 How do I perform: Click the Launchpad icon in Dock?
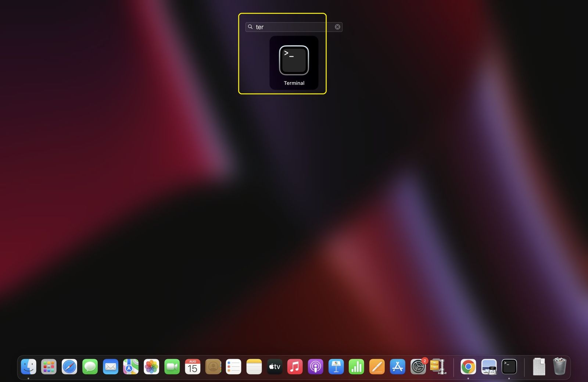(49, 367)
